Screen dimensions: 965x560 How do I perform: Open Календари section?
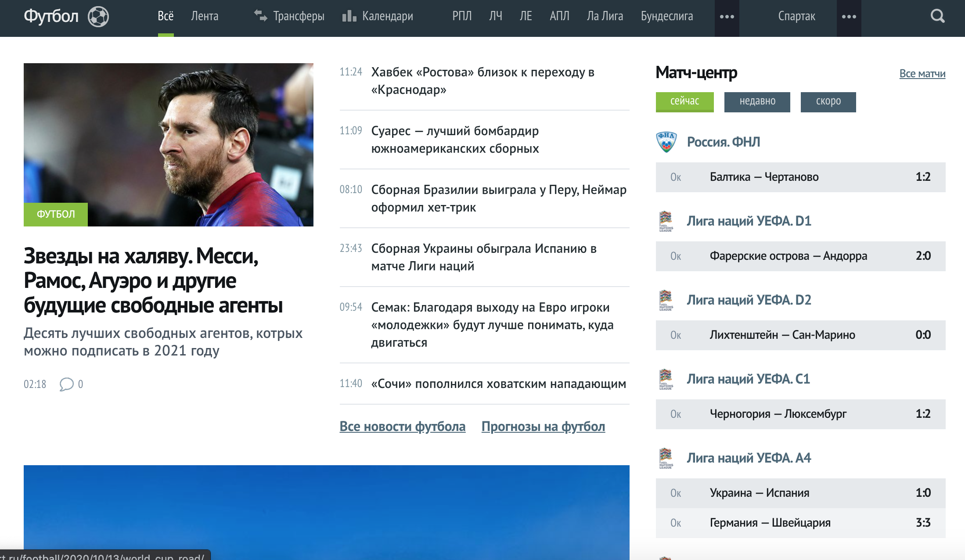point(388,16)
